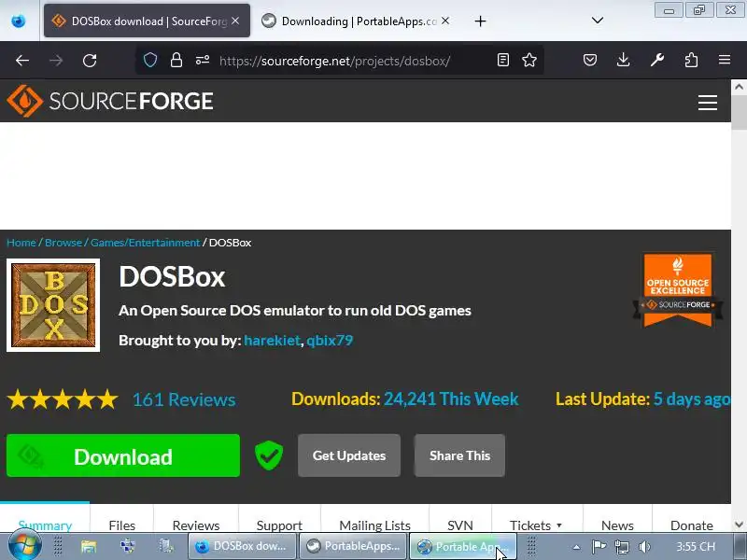
Task: Open harekiet profile link
Action: 272,341
